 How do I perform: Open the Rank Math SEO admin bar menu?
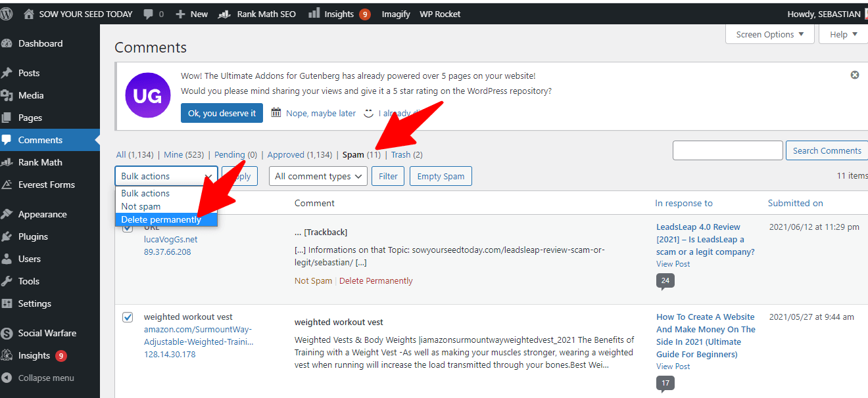[x=257, y=14]
